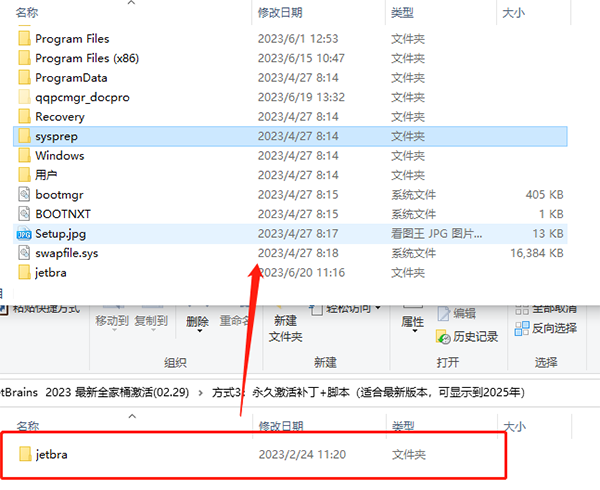Screen dimensions: 600x490
Task: Click the 反向选择 label
Action: point(554,329)
